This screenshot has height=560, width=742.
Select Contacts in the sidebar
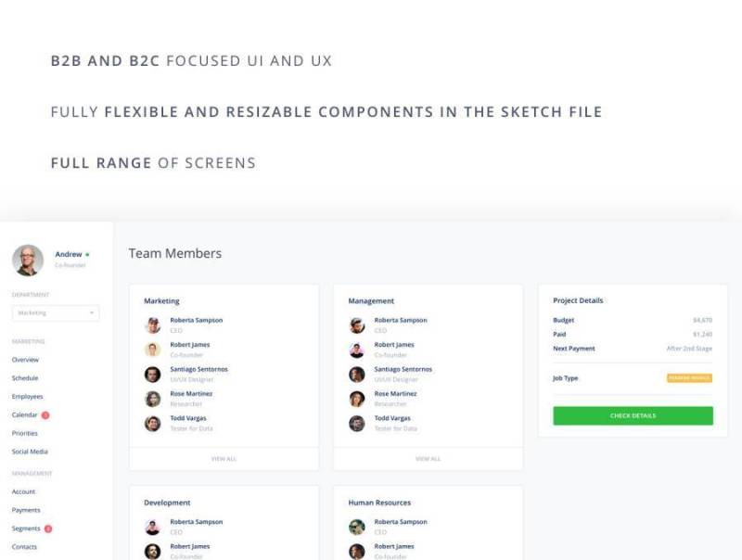coord(27,547)
